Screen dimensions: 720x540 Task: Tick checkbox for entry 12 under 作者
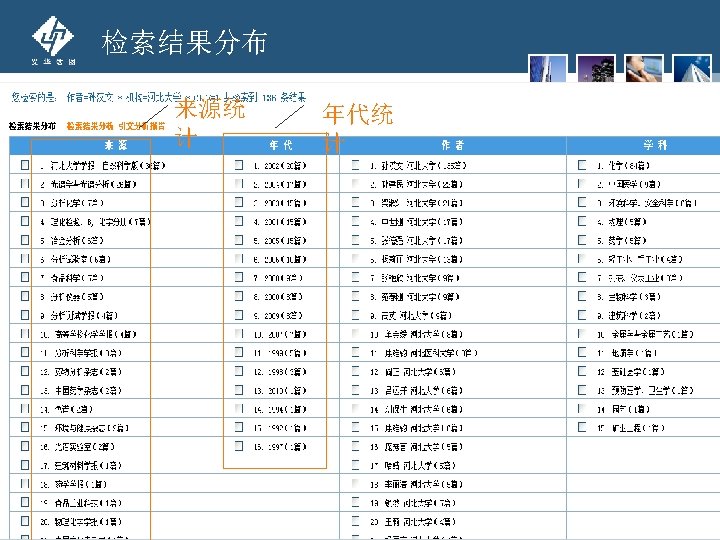pyautogui.click(x=355, y=371)
